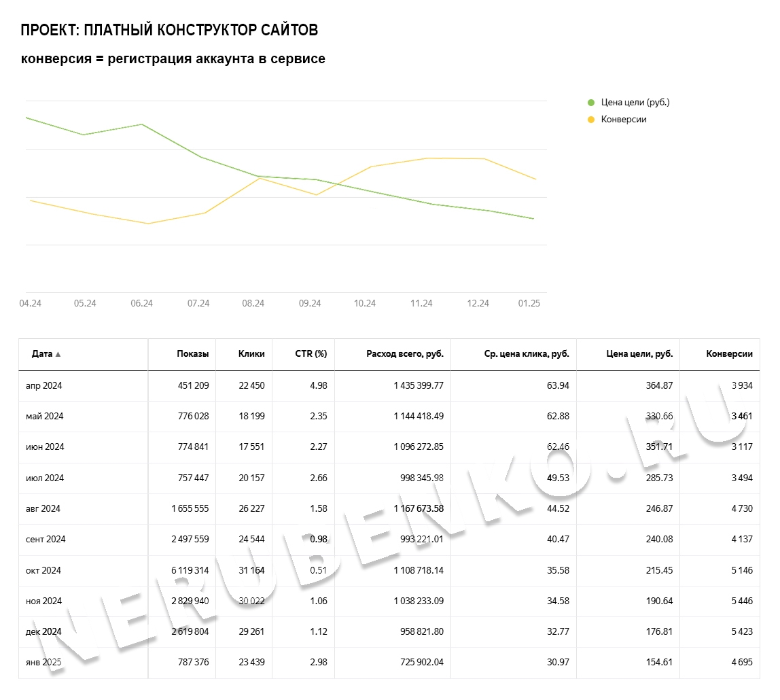This screenshot has height=700, width=780.
Task: Click the Расход всего, руб. column header
Action: (404, 354)
